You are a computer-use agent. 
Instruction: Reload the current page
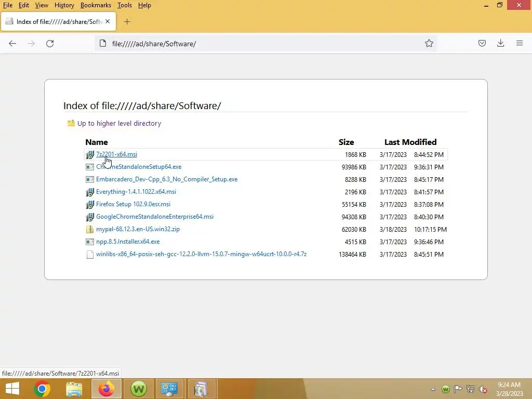50,44
